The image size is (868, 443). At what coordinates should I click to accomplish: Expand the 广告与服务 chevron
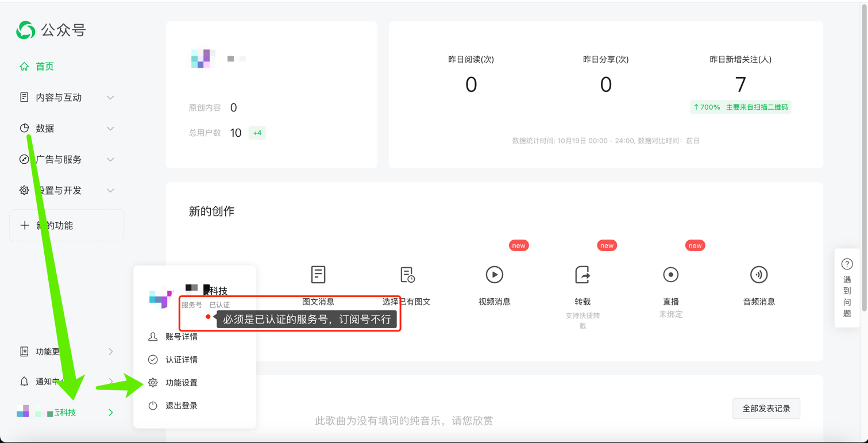pyautogui.click(x=110, y=160)
